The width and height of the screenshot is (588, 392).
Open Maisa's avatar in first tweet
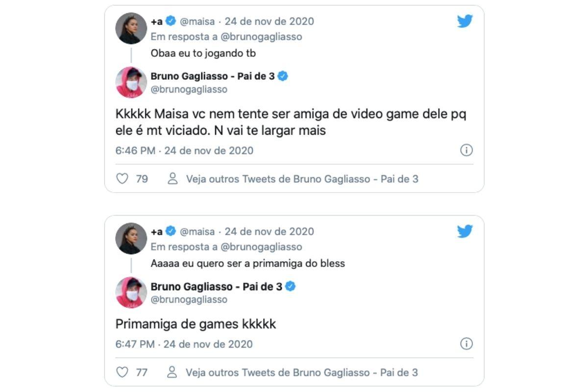(x=131, y=28)
